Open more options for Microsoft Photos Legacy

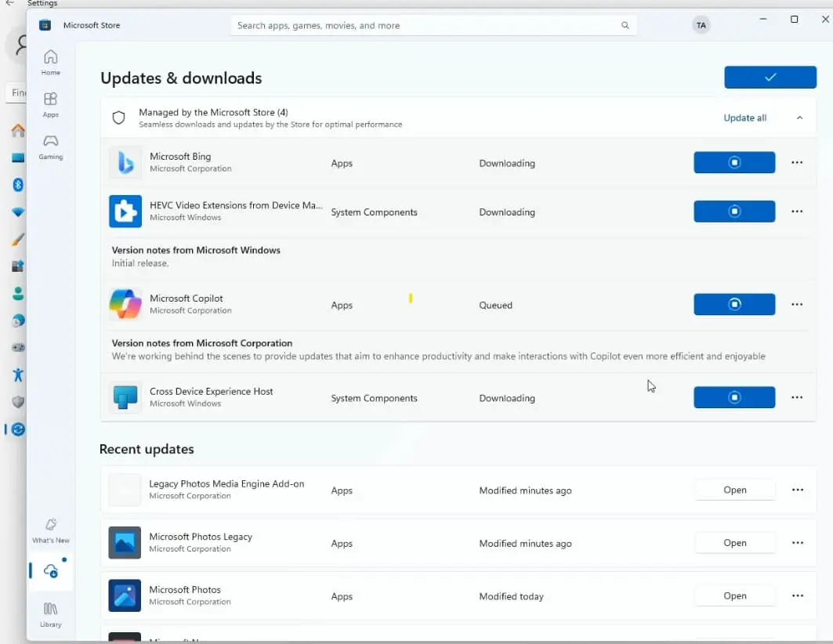(798, 543)
